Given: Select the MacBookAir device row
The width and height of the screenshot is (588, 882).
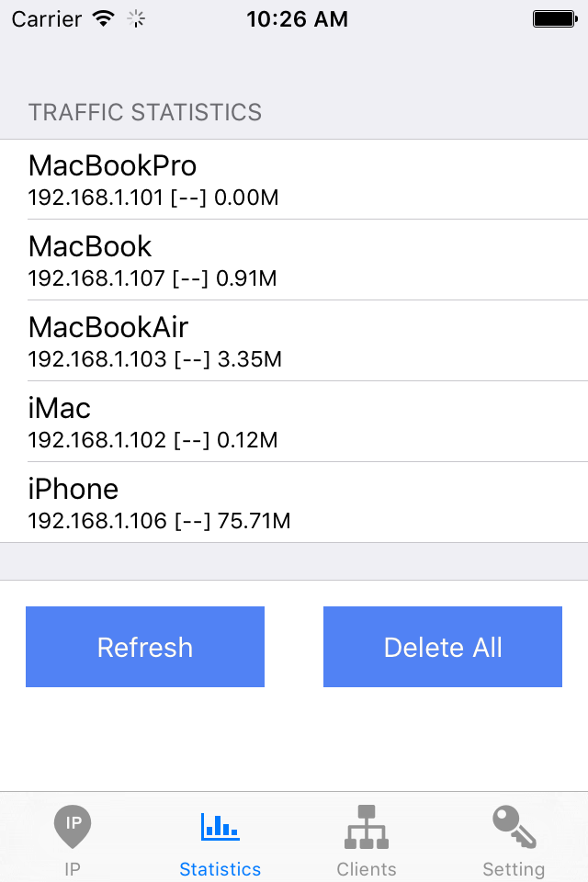Looking at the screenshot, I should [294, 341].
